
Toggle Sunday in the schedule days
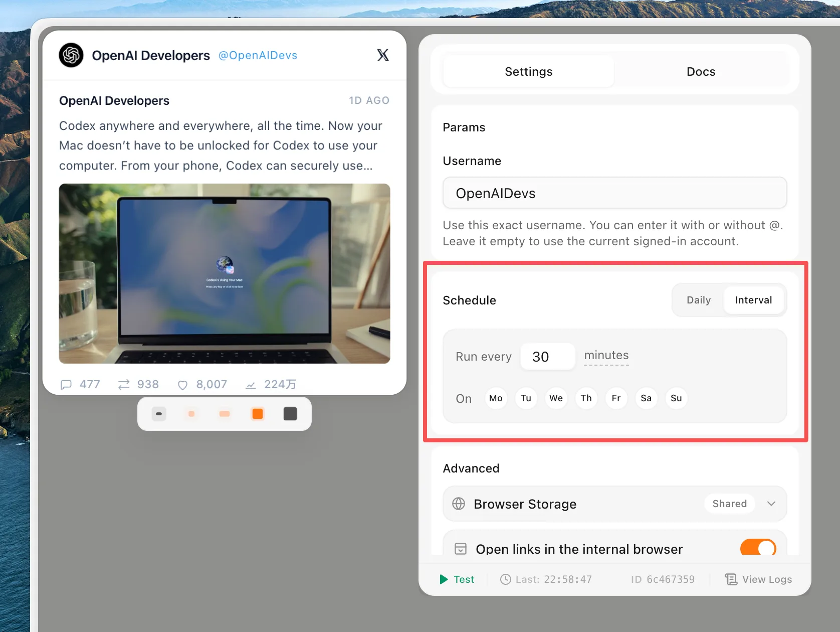point(676,398)
